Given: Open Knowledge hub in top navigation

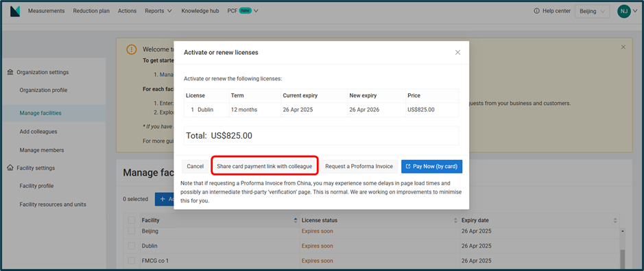Looking at the screenshot, I should [200, 11].
